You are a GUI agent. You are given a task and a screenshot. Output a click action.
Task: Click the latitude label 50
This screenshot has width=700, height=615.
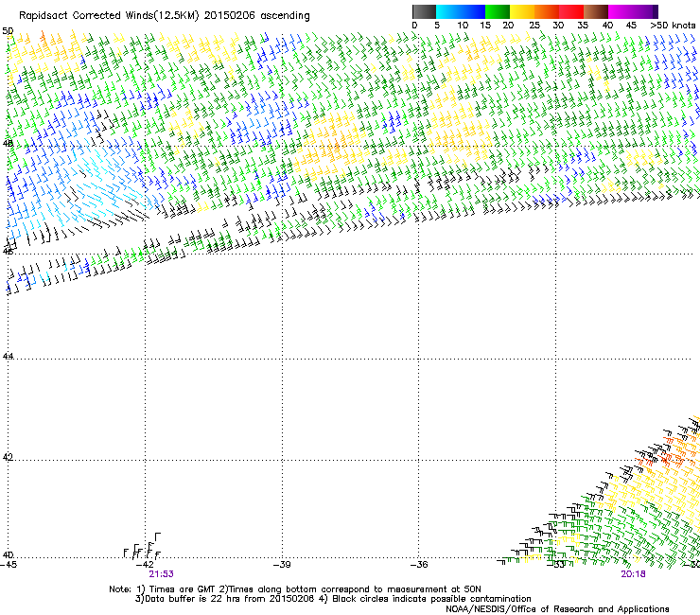pos(8,31)
